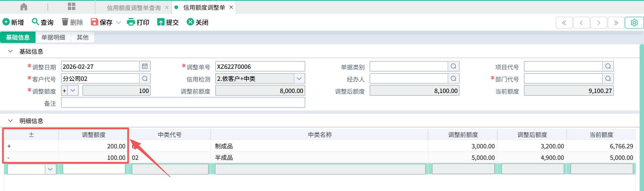Open calendar picker for 调整日期

point(145,66)
